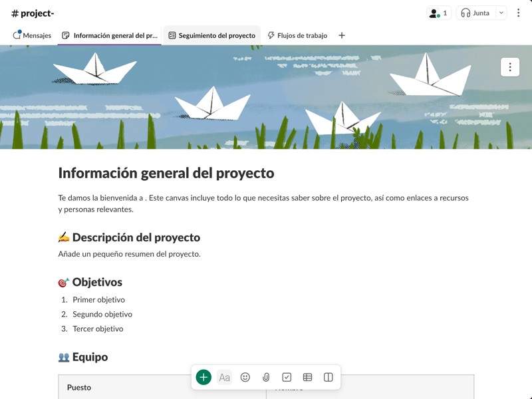Insert a checklist from the toolbar

click(287, 377)
